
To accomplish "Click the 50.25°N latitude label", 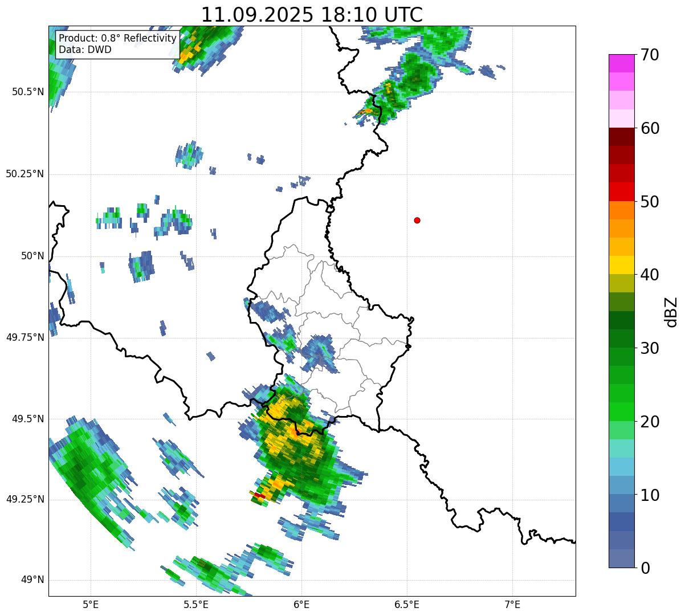I will click(x=25, y=174).
